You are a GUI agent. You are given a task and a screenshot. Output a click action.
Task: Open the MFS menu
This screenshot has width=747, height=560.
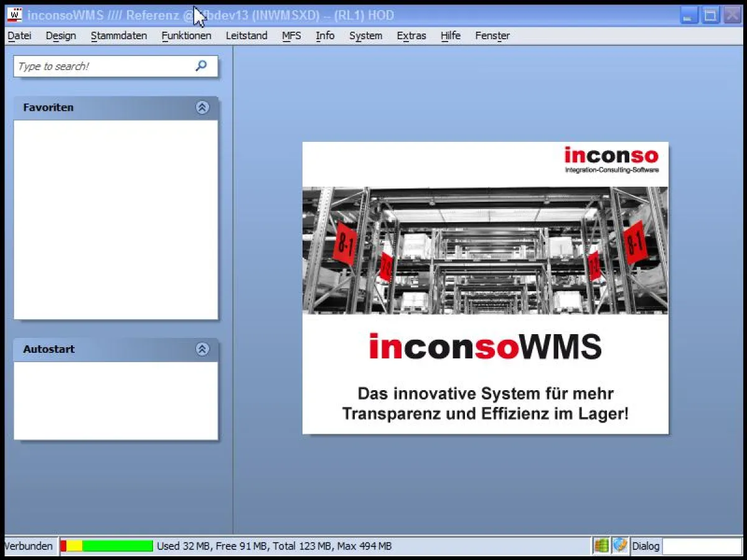click(x=291, y=35)
